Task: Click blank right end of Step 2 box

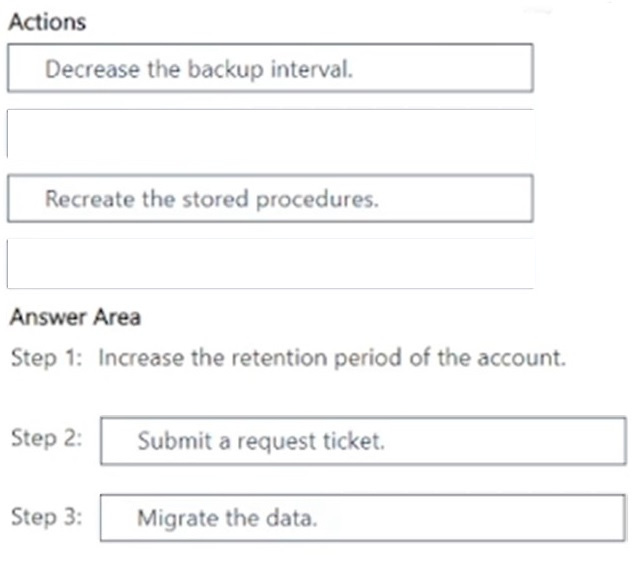Action: [x=505, y=441]
